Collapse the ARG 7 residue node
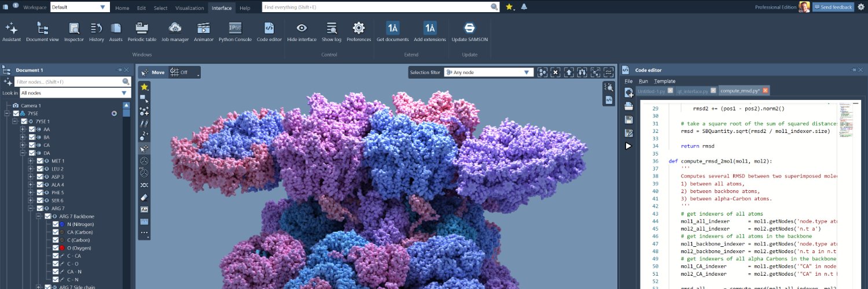The width and height of the screenshot is (868, 289). pos(31,209)
